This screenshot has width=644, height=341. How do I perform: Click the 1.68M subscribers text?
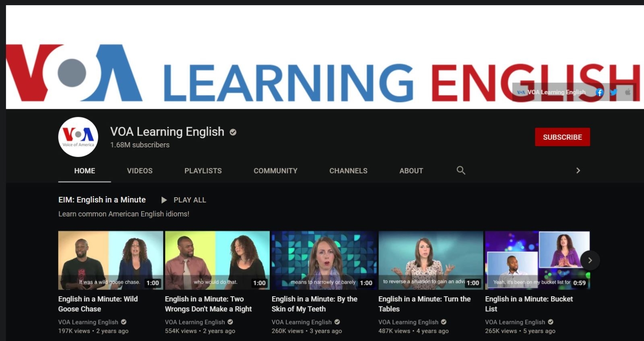[140, 145]
